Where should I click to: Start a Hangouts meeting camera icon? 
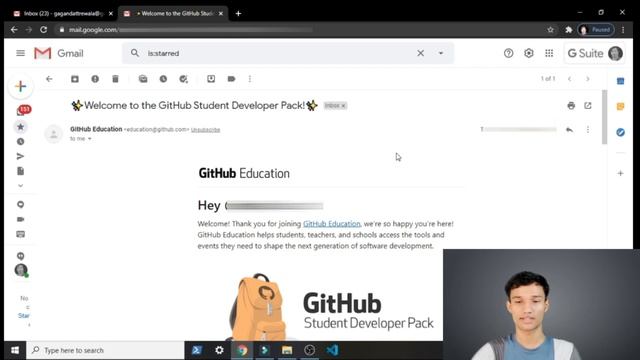click(20, 220)
